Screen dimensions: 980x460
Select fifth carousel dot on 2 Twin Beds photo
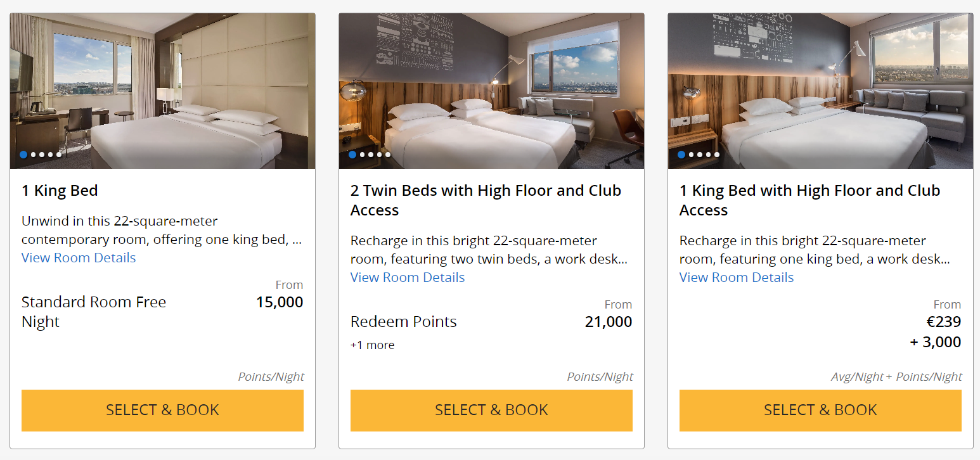tap(388, 155)
